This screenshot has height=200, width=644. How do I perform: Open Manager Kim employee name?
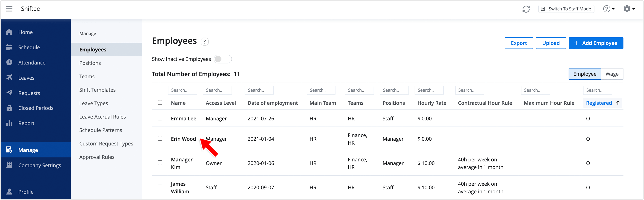(x=182, y=163)
